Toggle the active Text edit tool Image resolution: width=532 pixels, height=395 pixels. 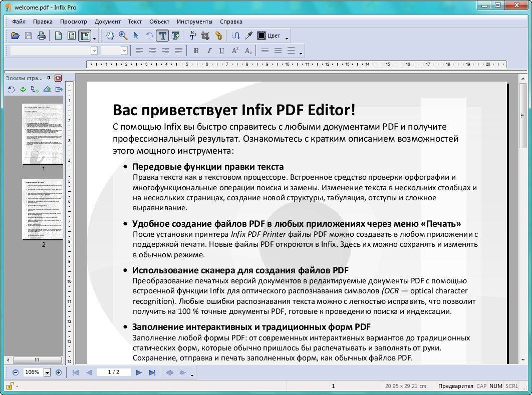click(162, 36)
